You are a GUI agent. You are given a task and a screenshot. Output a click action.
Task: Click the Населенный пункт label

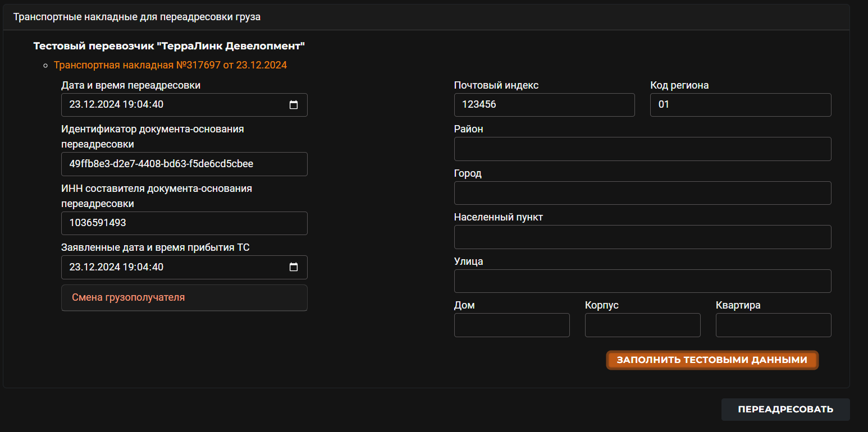tap(499, 217)
